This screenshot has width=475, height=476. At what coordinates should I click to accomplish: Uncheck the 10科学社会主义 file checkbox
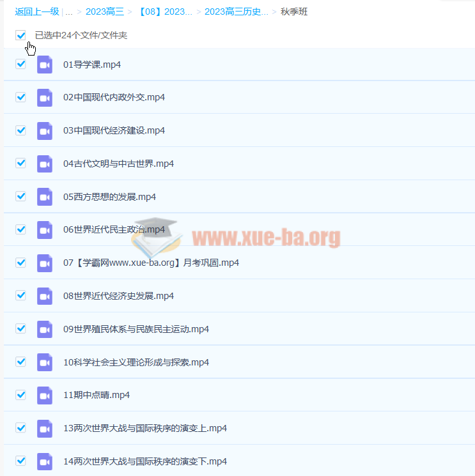tap(20, 362)
